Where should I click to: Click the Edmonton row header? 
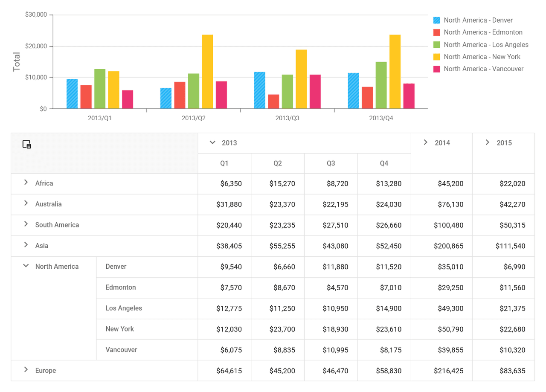click(147, 288)
